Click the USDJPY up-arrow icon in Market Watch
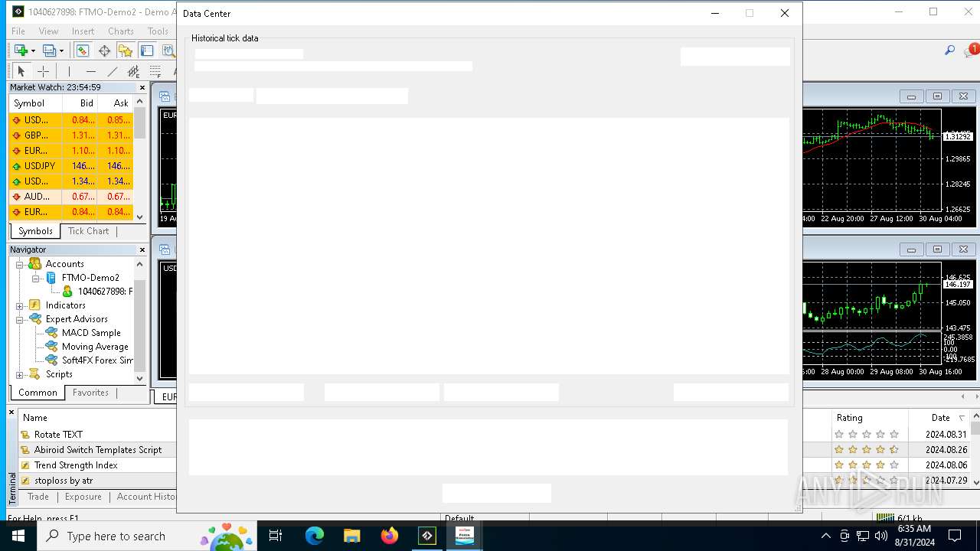Viewport: 980px width, 551px height. [x=17, y=166]
